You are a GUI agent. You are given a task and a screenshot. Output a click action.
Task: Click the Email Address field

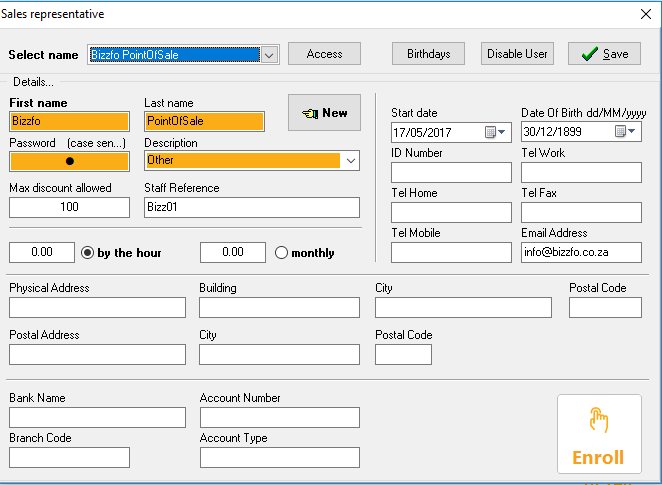click(x=581, y=252)
